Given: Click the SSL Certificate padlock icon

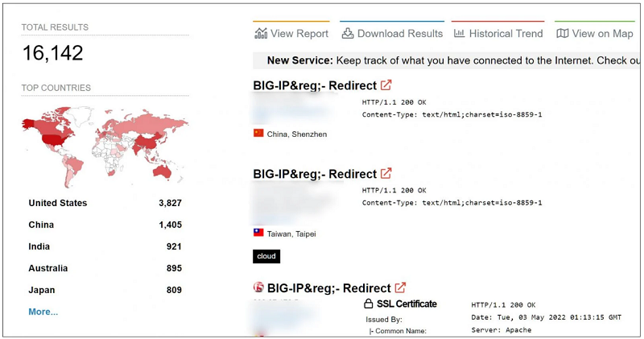Looking at the screenshot, I should pyautogui.click(x=369, y=304).
